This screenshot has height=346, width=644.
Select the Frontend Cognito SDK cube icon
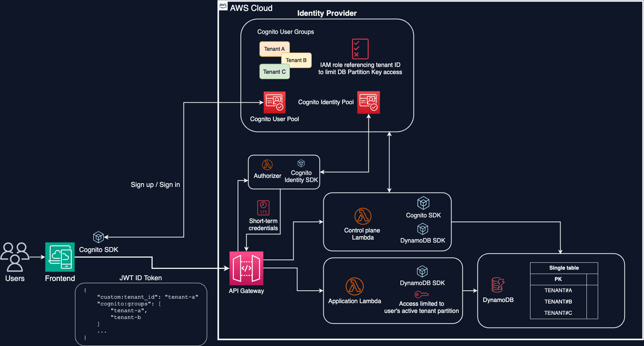pyautogui.click(x=98, y=237)
